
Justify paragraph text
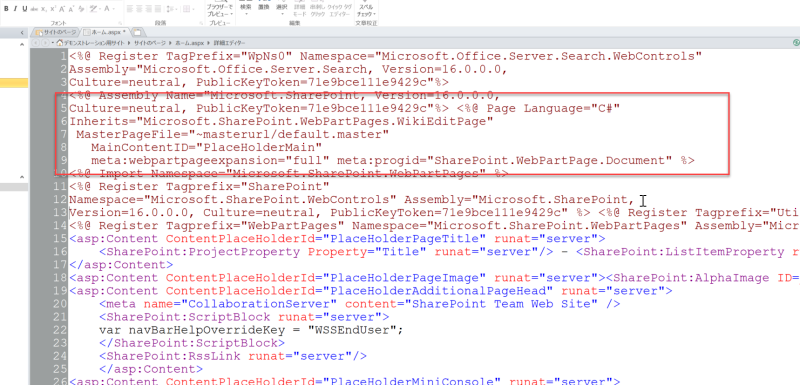click(158, 9)
